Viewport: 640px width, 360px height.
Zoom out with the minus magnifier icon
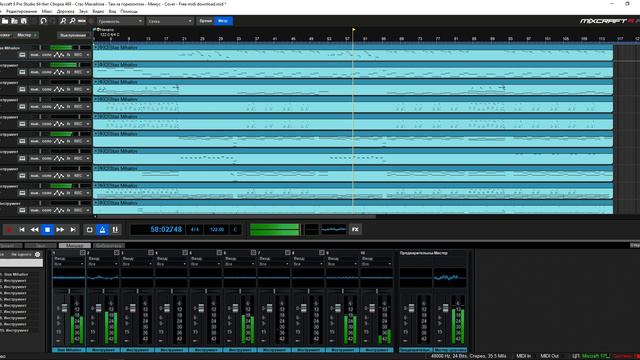(x=72, y=21)
